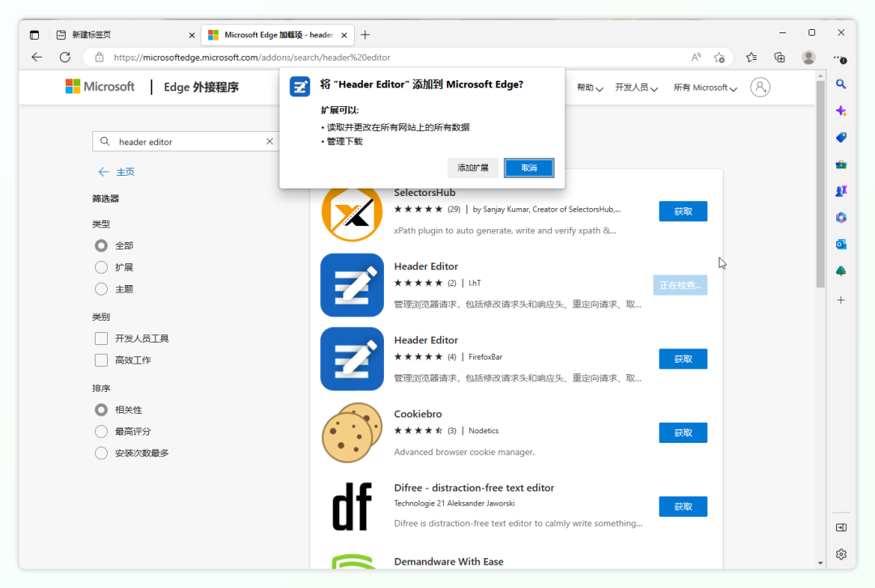Open Search in the Edge sidebar
The image size is (875, 588).
pyautogui.click(x=841, y=83)
